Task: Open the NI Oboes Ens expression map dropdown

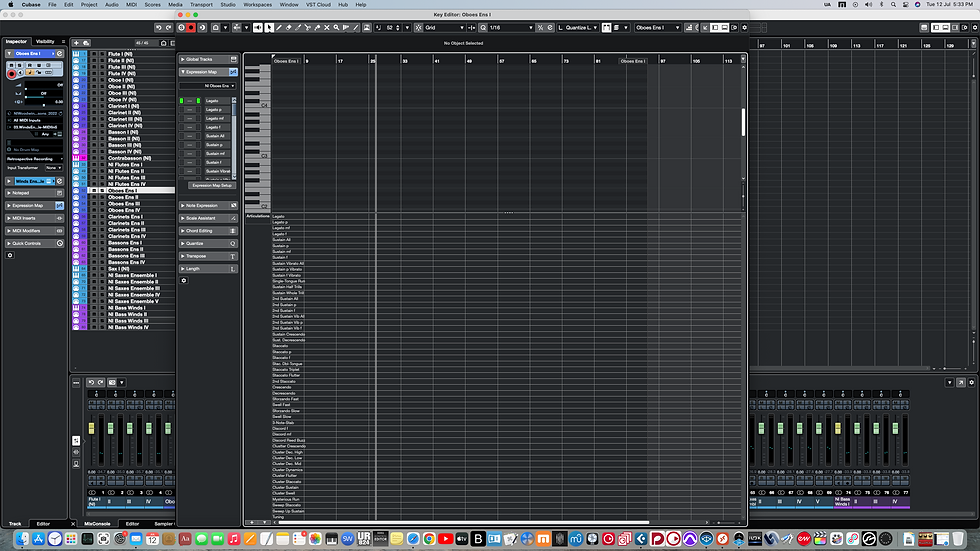Action: (208, 86)
